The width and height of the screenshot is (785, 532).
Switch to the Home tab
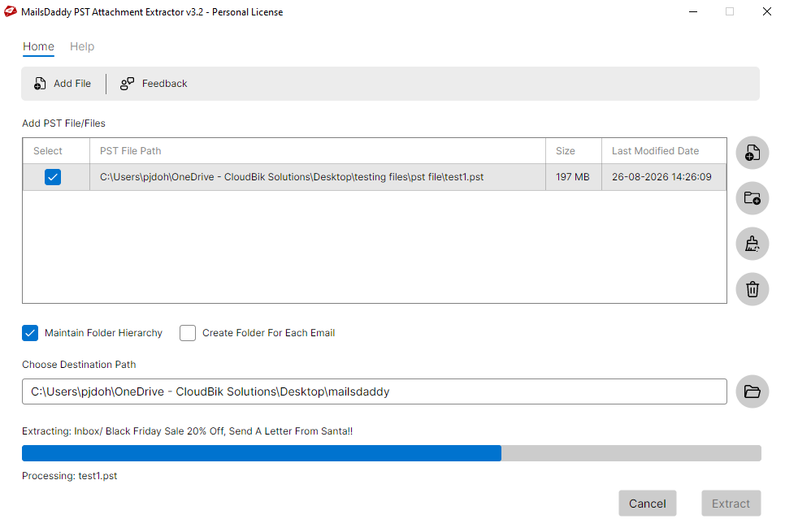(38, 46)
